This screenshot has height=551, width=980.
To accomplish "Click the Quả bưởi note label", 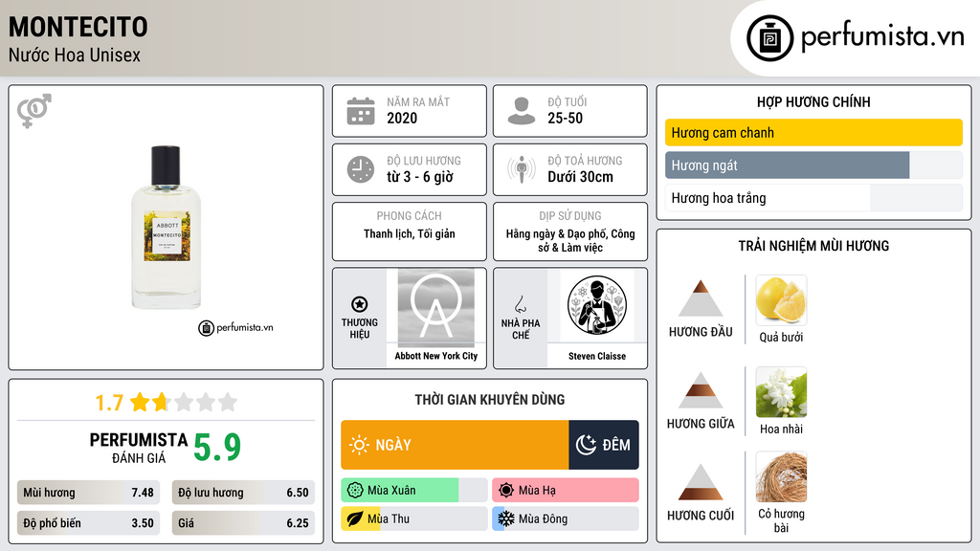I will [x=781, y=338].
